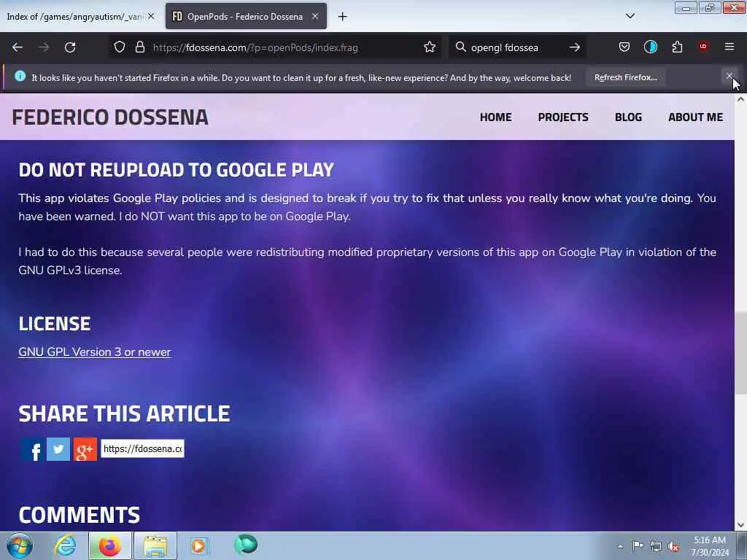Open the green round taskbar app
Screen dimensions: 747x560
tap(246, 544)
